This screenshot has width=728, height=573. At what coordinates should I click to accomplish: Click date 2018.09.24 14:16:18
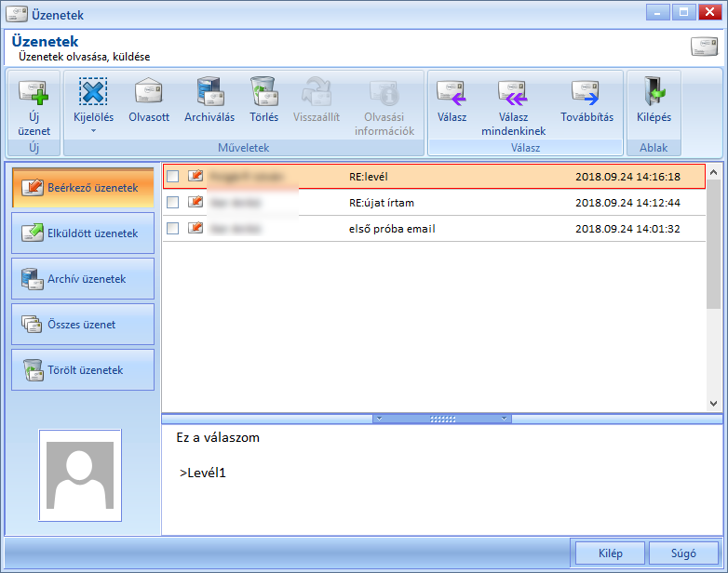(x=627, y=177)
